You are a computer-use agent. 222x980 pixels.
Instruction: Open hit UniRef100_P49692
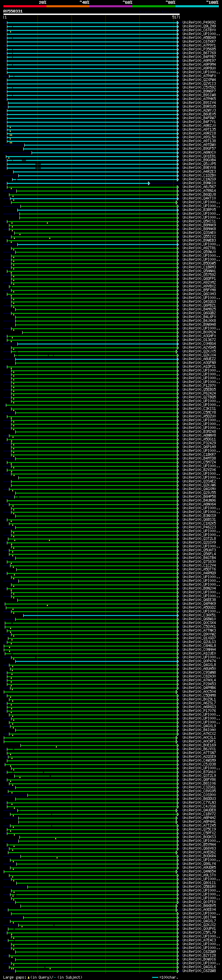[x=199, y=23]
